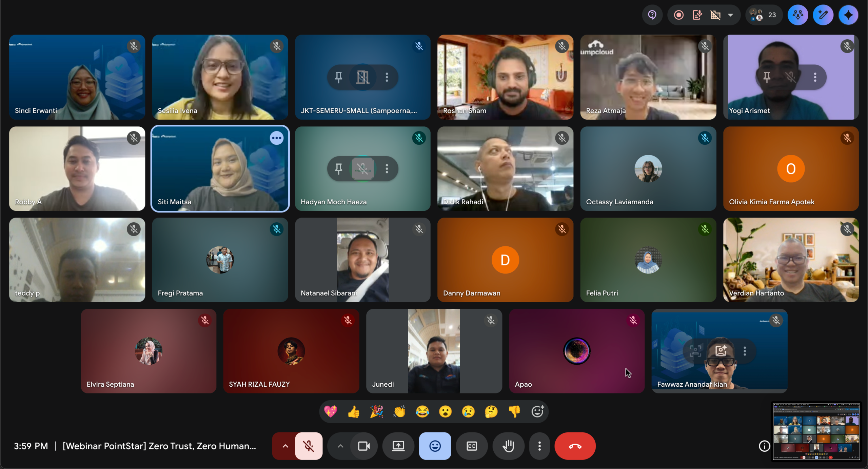Viewport: 868px width, 469px height.
Task: Open meeting details info icon
Action: (764, 446)
